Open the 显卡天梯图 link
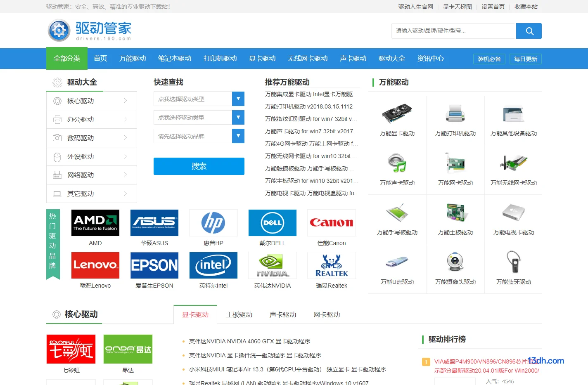 pos(458,7)
